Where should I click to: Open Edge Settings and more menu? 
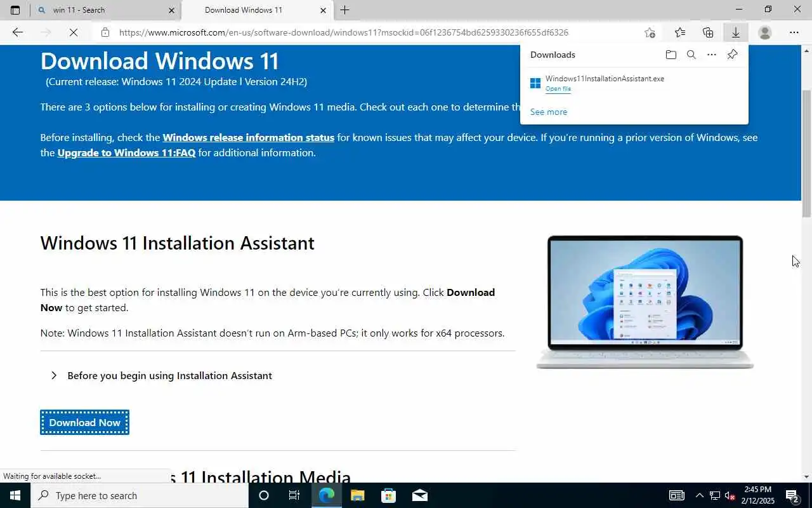[x=794, y=32]
